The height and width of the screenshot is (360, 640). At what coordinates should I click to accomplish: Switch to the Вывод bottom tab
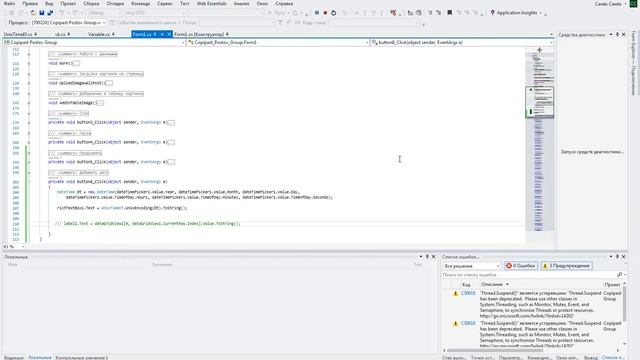click(591, 358)
